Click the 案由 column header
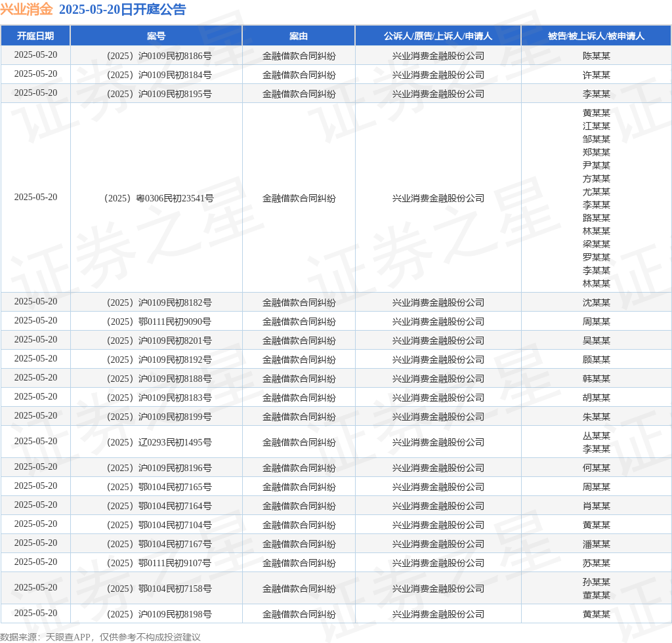The image size is (672, 643). (299, 36)
